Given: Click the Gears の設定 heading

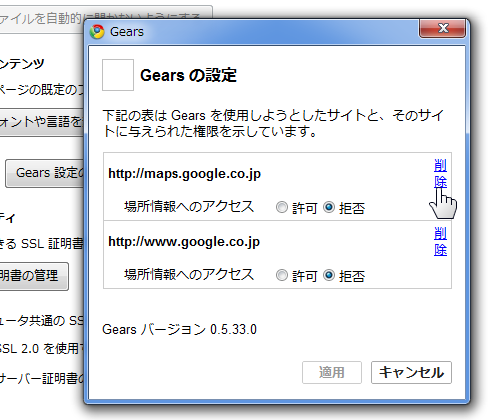Looking at the screenshot, I should 188,75.
